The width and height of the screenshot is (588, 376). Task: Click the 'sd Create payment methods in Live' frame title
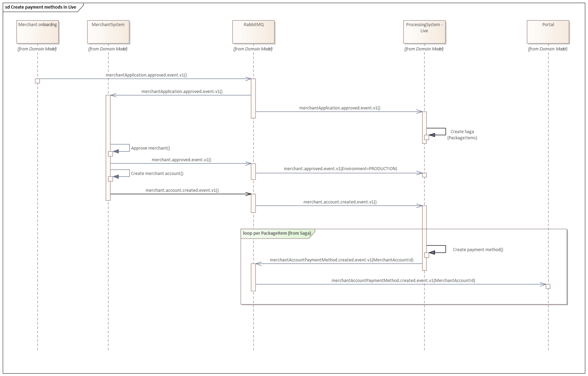click(41, 7)
